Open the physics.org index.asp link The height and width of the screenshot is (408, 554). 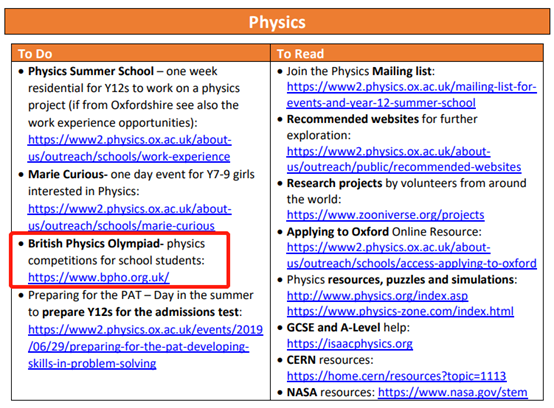pos(377,295)
